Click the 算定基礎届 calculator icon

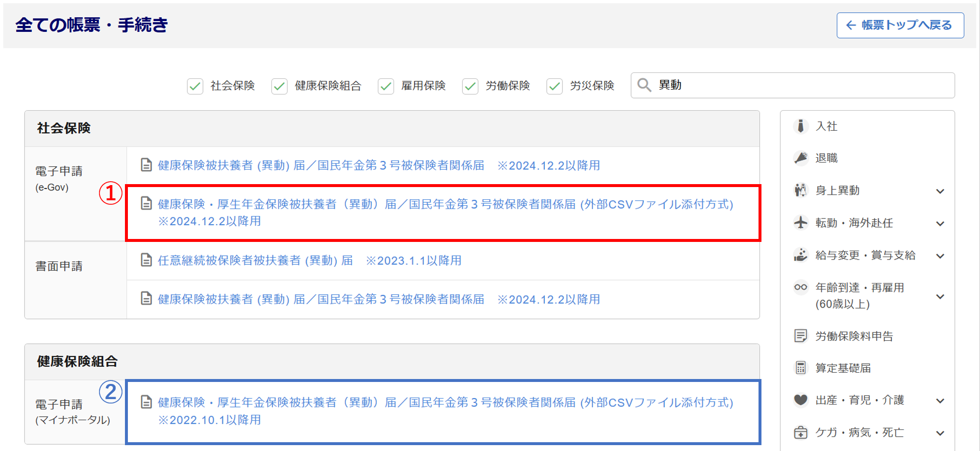pos(801,367)
